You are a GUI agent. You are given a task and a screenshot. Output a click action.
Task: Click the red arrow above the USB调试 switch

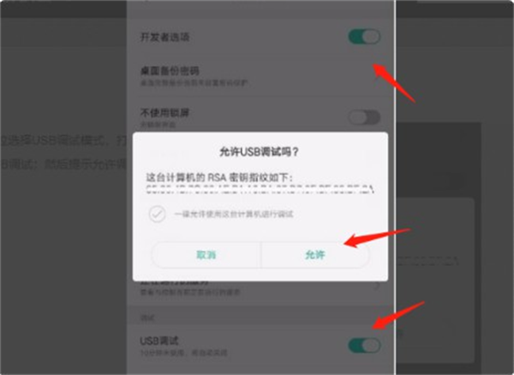[x=398, y=315]
